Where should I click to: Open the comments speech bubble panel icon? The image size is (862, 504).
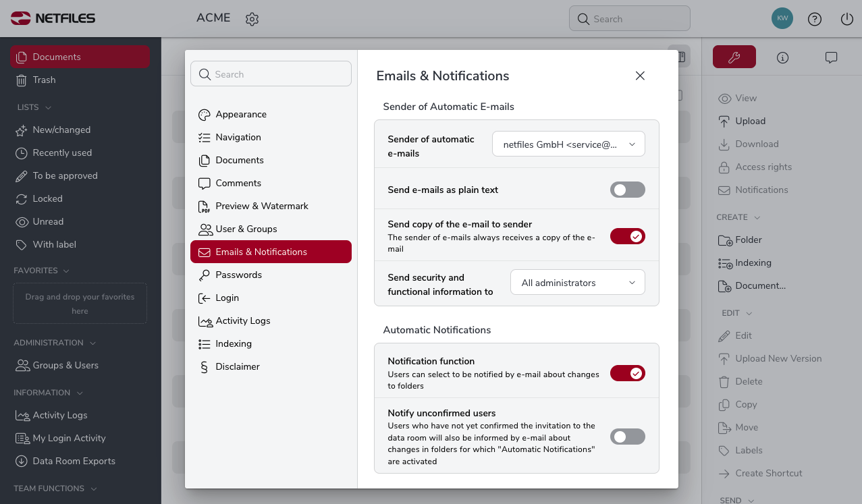pyautogui.click(x=832, y=57)
